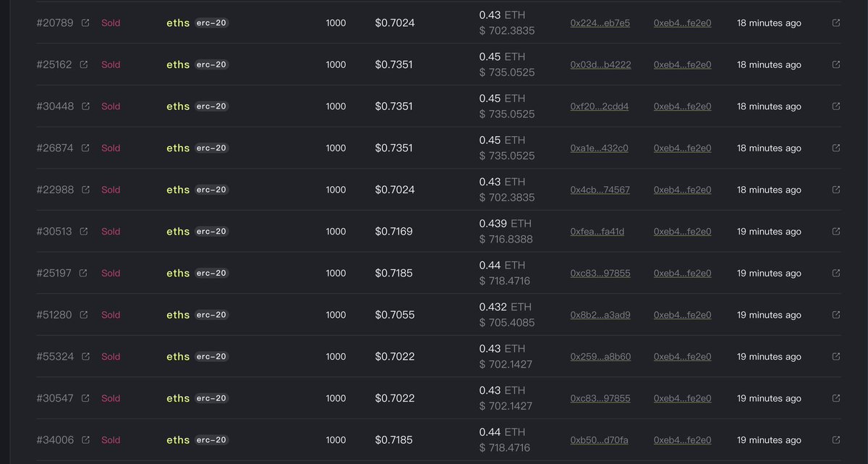Open transaction icon at end of #30547 row

click(x=836, y=398)
